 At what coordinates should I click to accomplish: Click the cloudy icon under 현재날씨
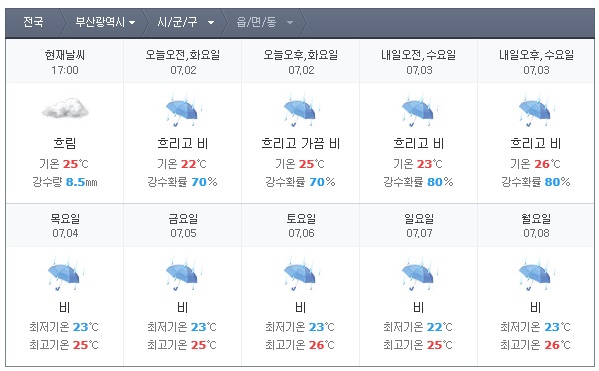click(65, 108)
